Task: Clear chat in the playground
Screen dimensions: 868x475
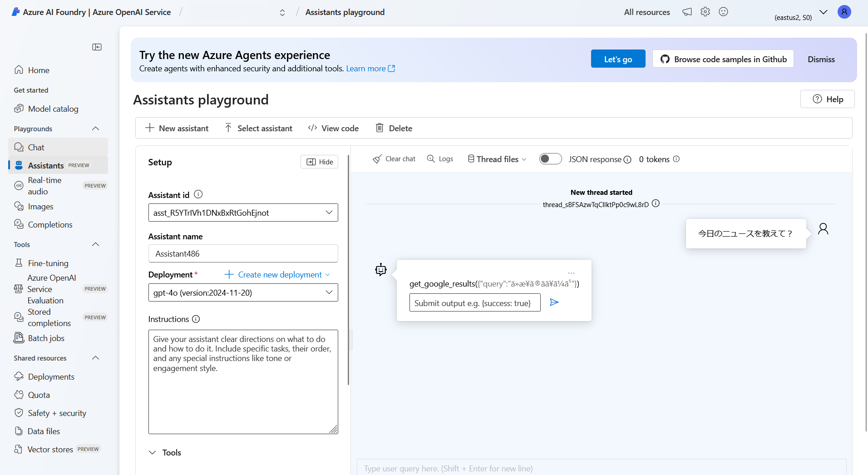Action: pyautogui.click(x=394, y=159)
